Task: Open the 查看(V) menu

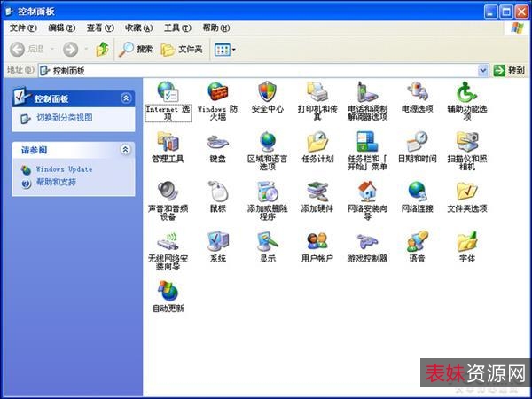Action: (100, 27)
